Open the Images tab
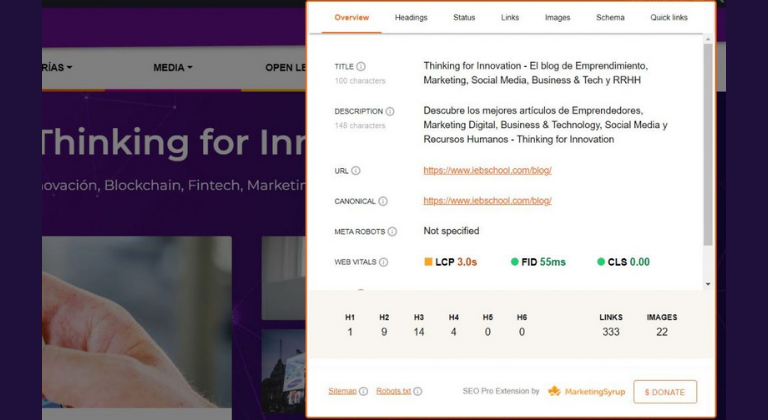 coord(557,18)
